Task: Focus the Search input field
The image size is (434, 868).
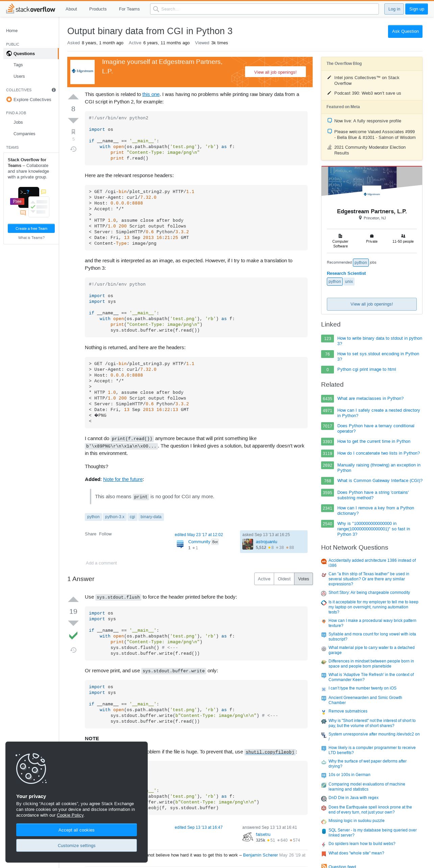Action: (x=264, y=9)
